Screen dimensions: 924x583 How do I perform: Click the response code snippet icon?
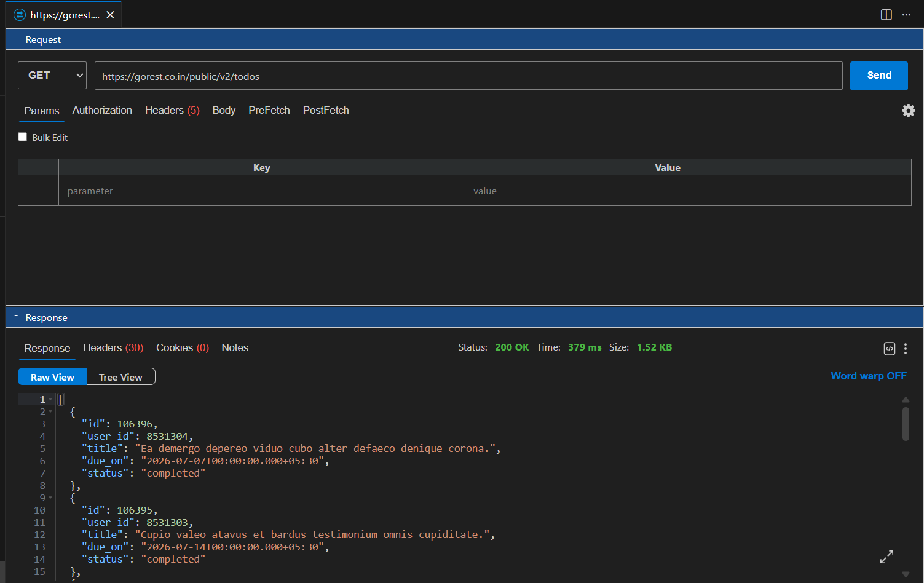click(890, 349)
